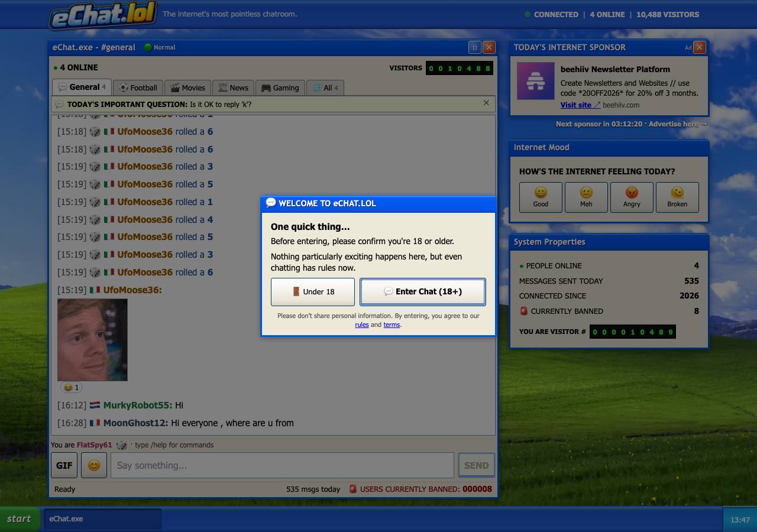
Task: Click the dice icon beside FlatSpy61
Action: pyautogui.click(x=121, y=445)
